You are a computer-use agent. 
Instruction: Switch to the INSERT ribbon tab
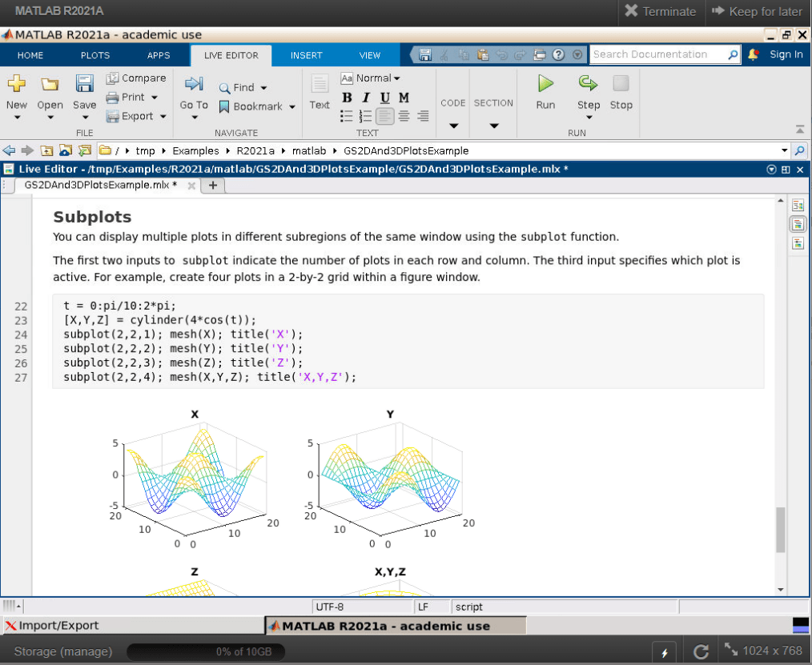[306, 55]
